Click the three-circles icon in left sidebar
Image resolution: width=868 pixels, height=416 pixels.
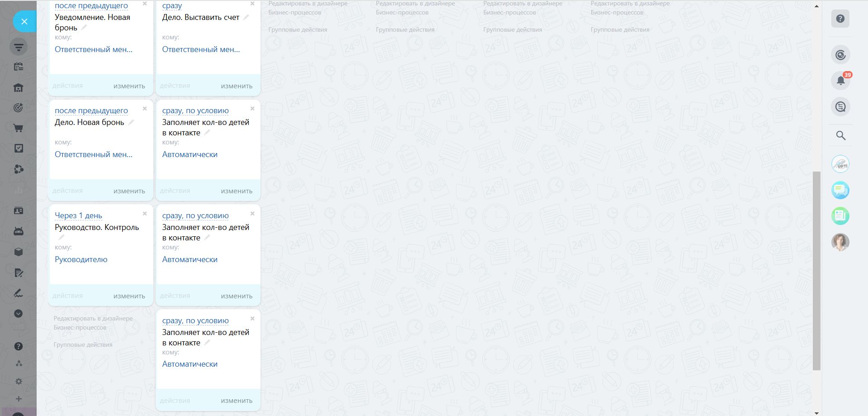(x=19, y=169)
